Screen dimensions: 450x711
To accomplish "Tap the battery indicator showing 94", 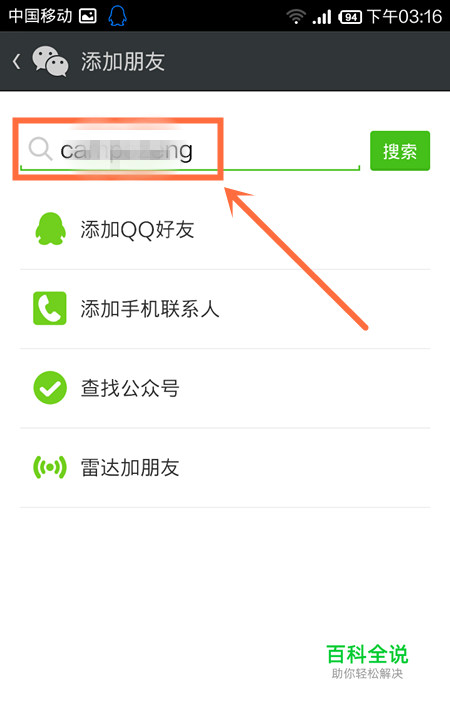I will pos(350,17).
